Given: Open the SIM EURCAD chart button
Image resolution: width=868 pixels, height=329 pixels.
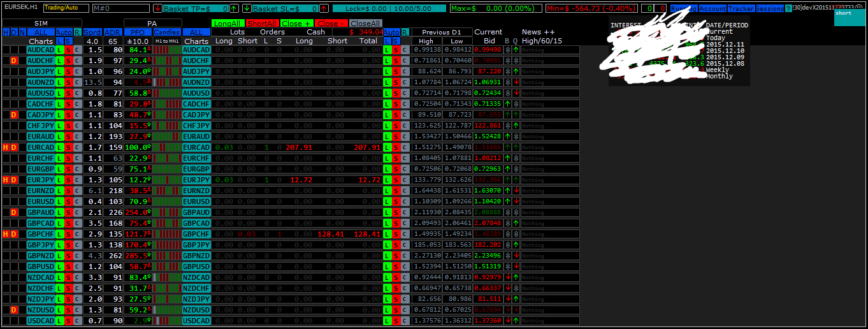Looking at the screenshot, I should [x=41, y=147].
